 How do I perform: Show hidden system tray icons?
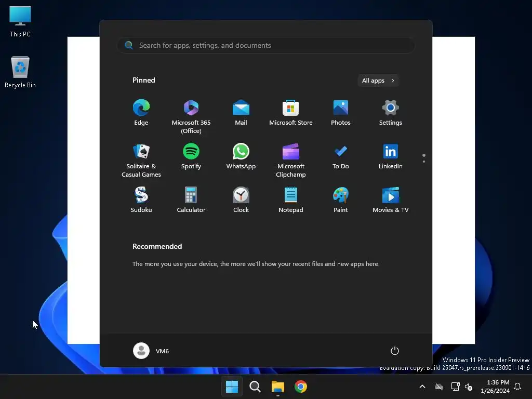[422, 387]
